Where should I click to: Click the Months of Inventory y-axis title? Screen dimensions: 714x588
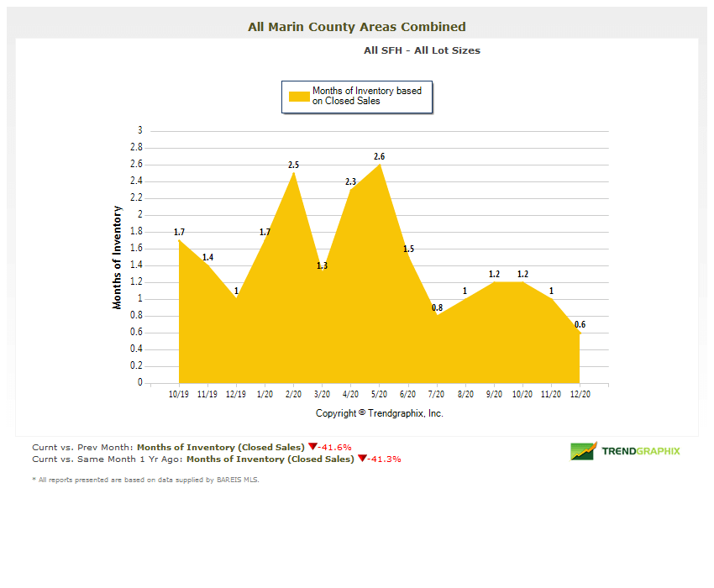coord(118,257)
